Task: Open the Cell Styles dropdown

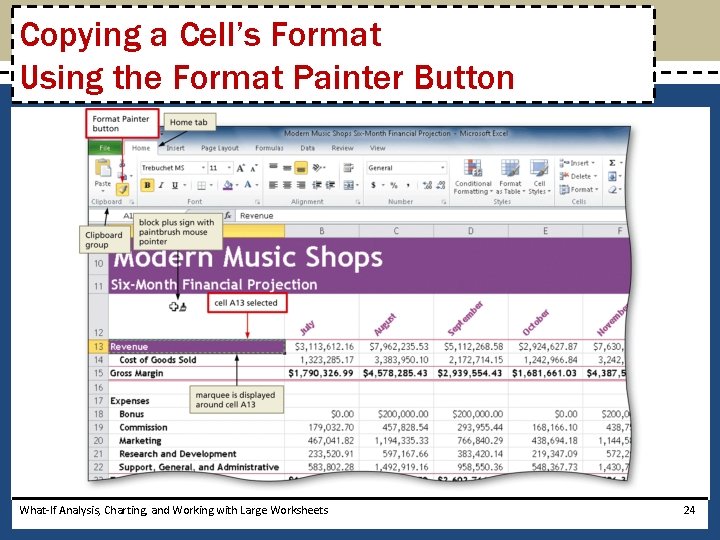Action: coord(539,177)
